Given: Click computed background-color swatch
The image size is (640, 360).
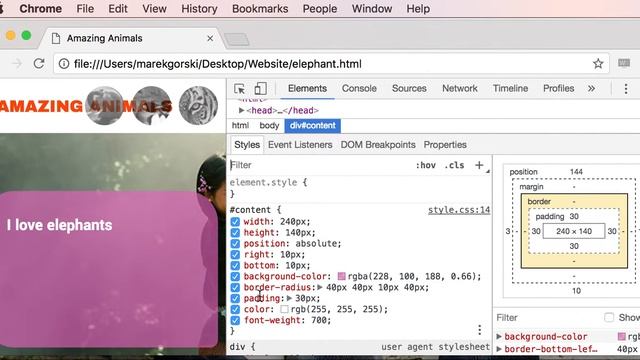Looking at the screenshot, I should 621,336.
